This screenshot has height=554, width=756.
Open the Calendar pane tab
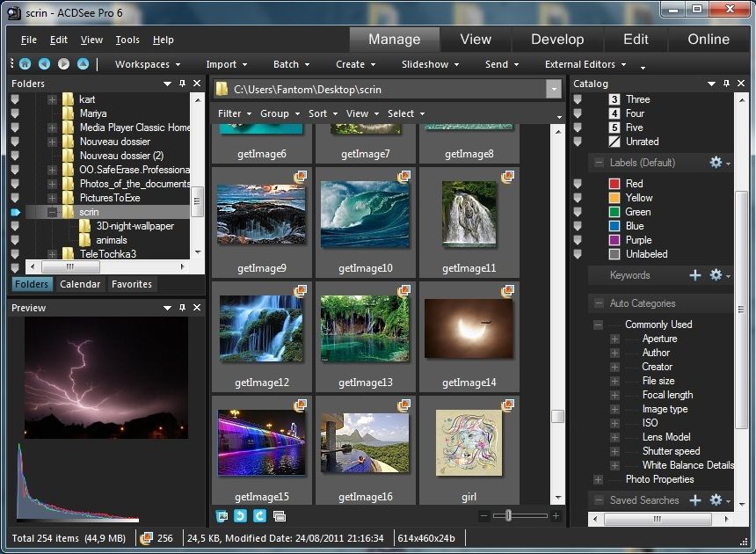point(80,284)
